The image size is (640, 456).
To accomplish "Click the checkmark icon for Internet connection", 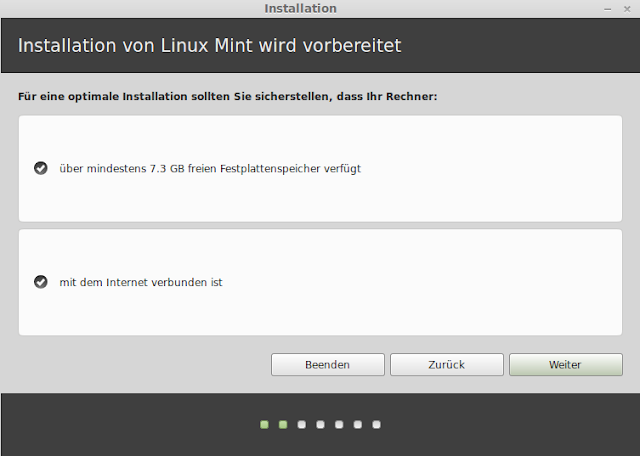I will [41, 282].
